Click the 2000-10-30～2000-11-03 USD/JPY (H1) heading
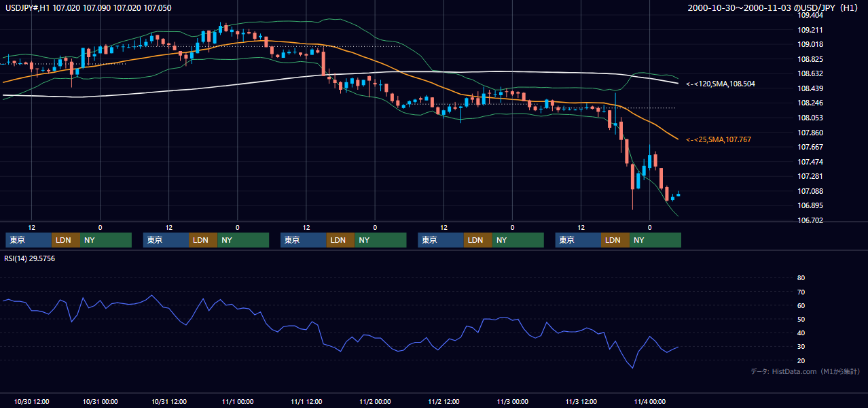Screen dimensions: 868x408 [773, 7]
